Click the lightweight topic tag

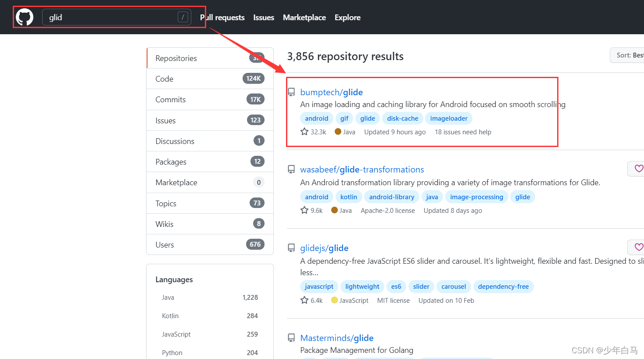click(362, 287)
